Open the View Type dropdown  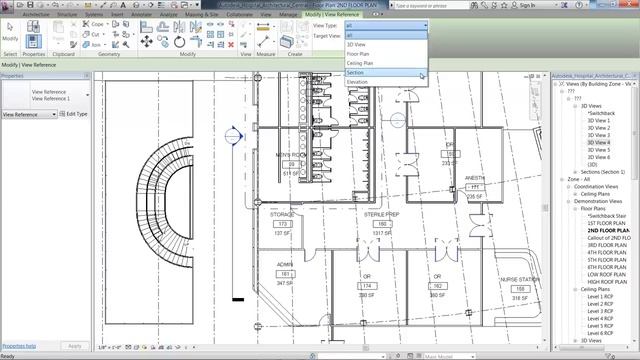click(386, 25)
